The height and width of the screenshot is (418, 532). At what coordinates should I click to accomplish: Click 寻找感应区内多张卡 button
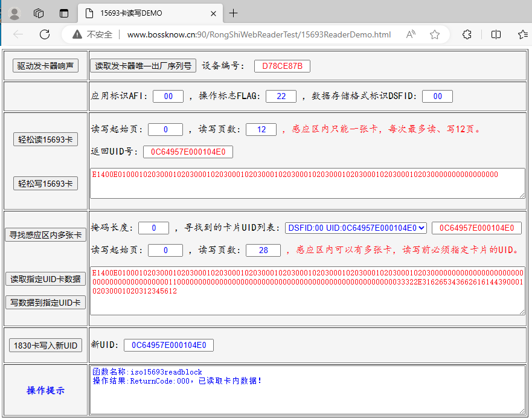click(45, 235)
